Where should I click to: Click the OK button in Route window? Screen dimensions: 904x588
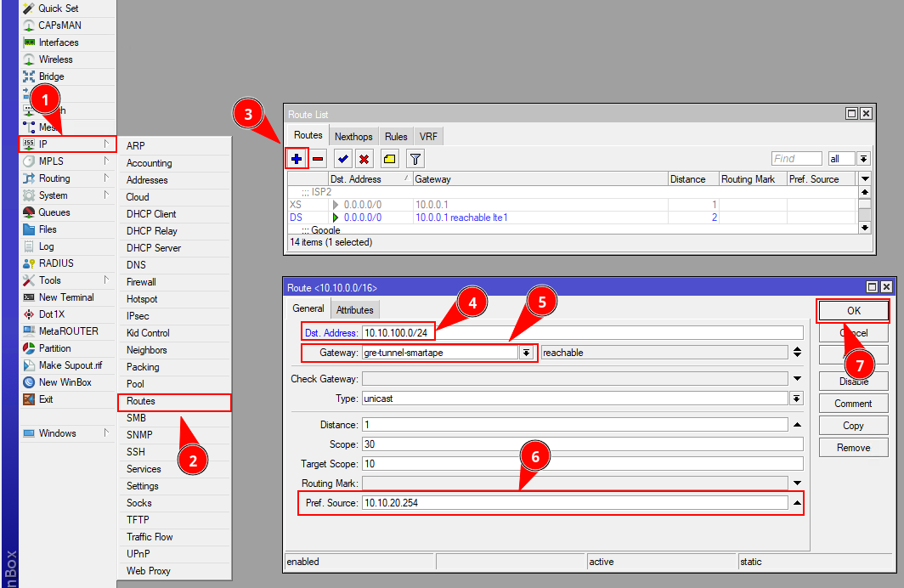[853, 311]
